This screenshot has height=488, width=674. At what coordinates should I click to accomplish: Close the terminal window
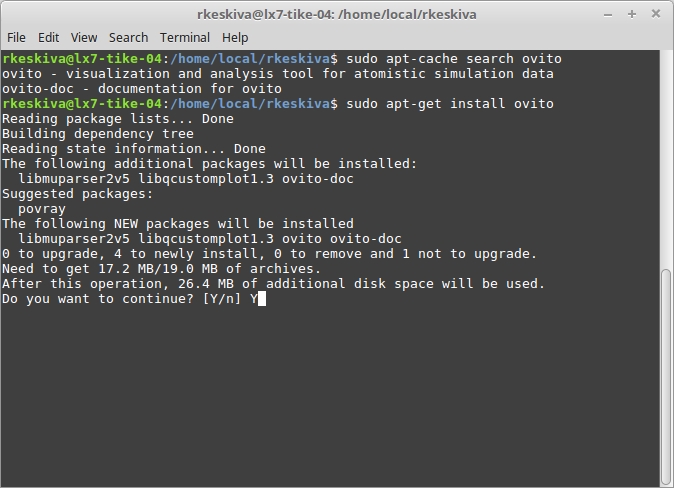tap(656, 14)
